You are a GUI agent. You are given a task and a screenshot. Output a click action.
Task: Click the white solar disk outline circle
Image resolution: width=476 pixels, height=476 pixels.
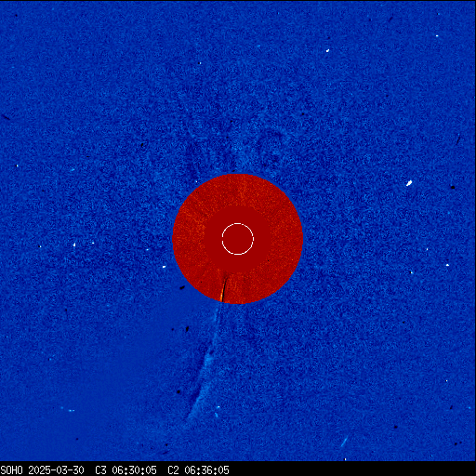pos(238,239)
